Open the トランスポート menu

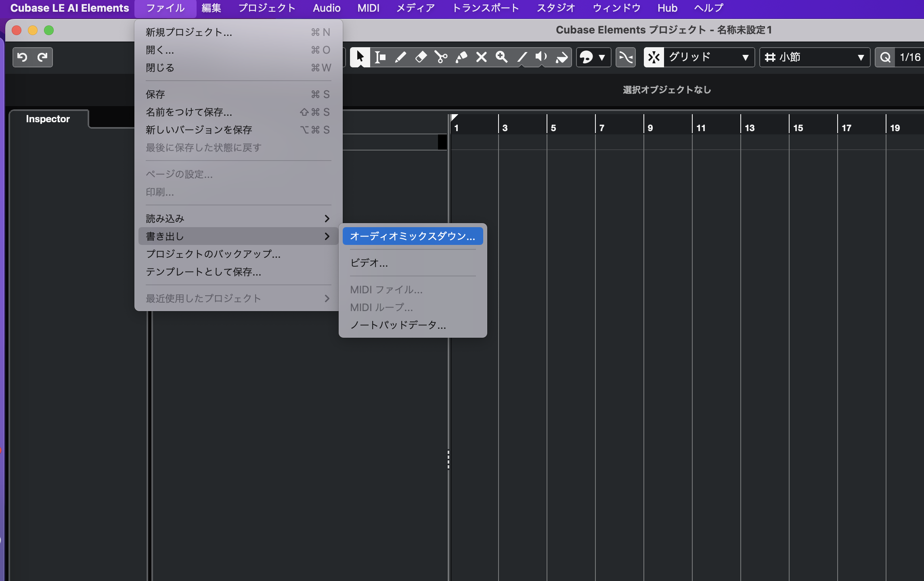click(486, 8)
